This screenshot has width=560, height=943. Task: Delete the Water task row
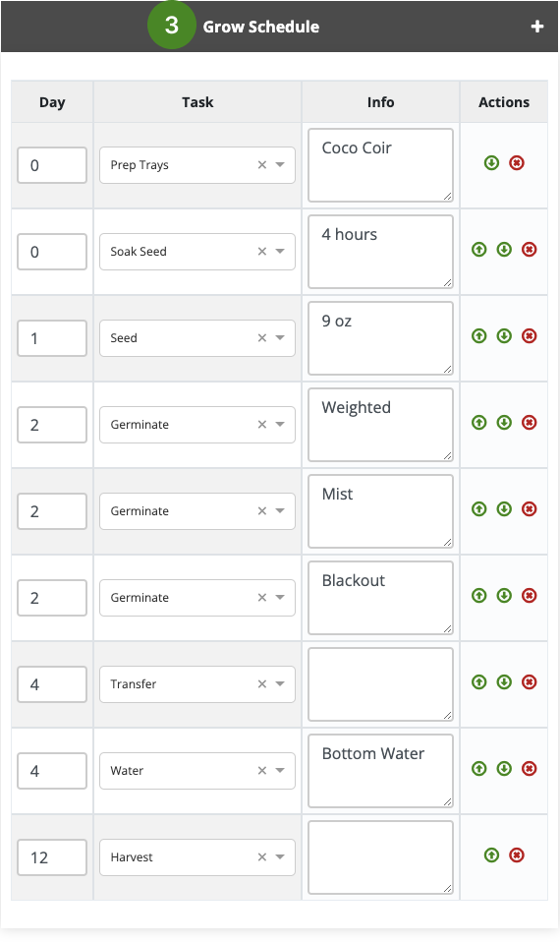[530, 769]
